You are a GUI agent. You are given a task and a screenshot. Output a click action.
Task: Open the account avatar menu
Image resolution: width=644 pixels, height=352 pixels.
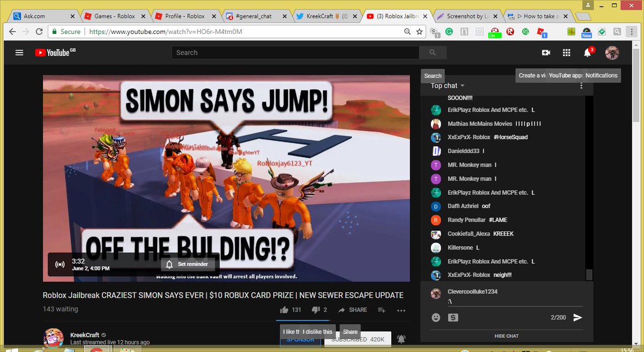612,53
